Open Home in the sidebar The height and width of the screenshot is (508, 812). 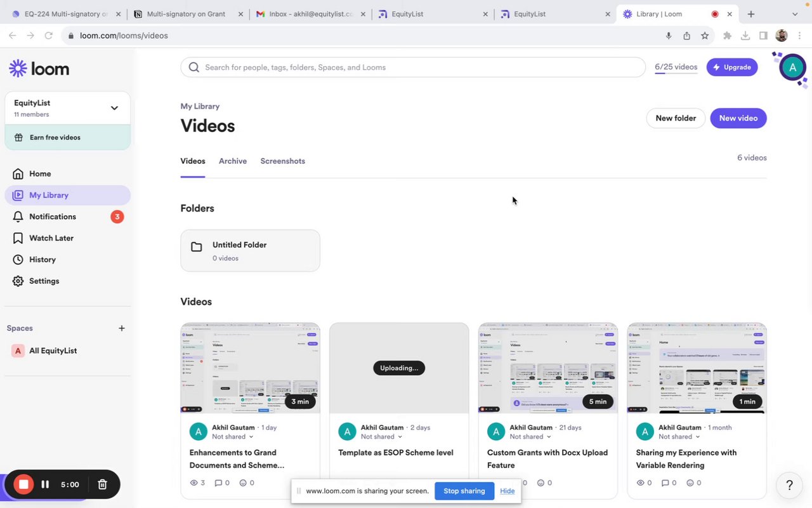(67, 173)
